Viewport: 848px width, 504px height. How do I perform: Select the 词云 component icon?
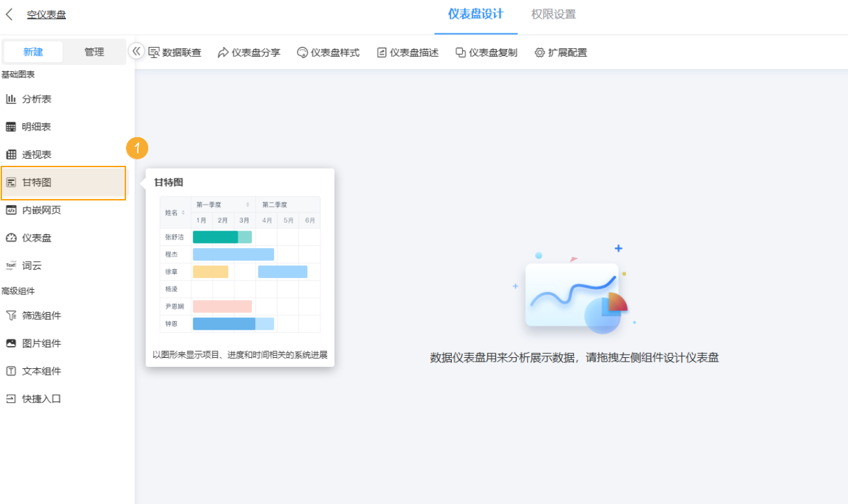(x=12, y=265)
